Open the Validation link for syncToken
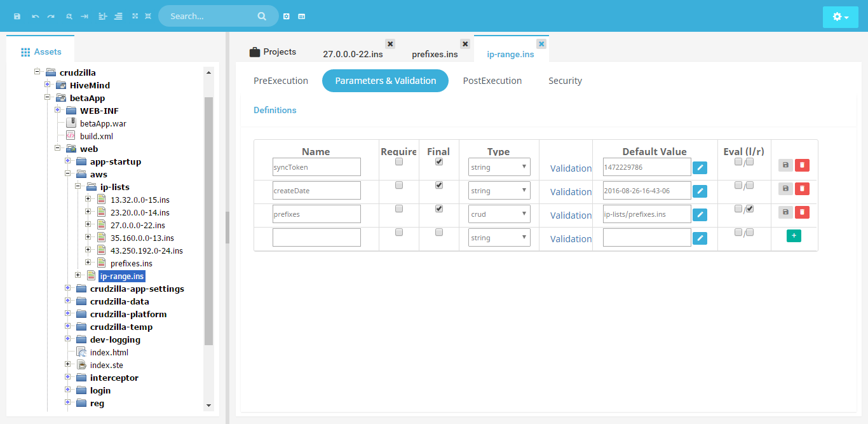The height and width of the screenshot is (424, 868). pyautogui.click(x=571, y=168)
